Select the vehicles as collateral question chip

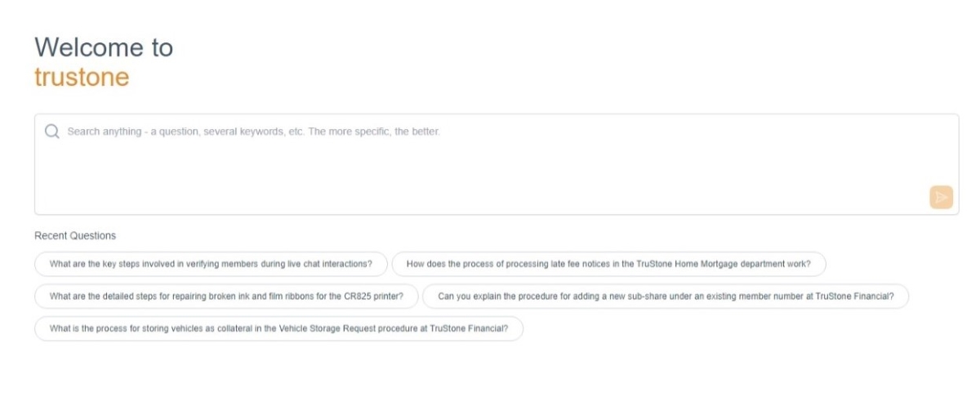278,328
